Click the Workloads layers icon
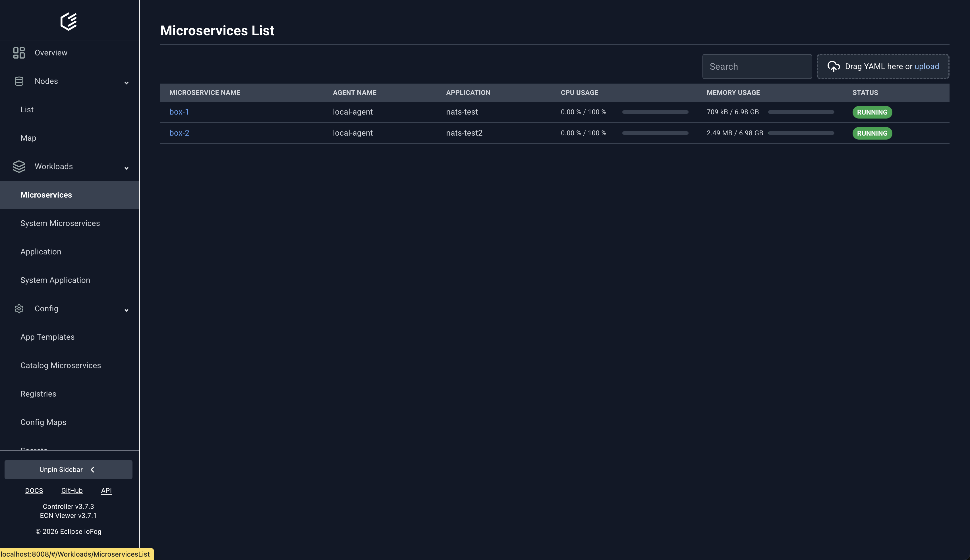 click(x=19, y=166)
